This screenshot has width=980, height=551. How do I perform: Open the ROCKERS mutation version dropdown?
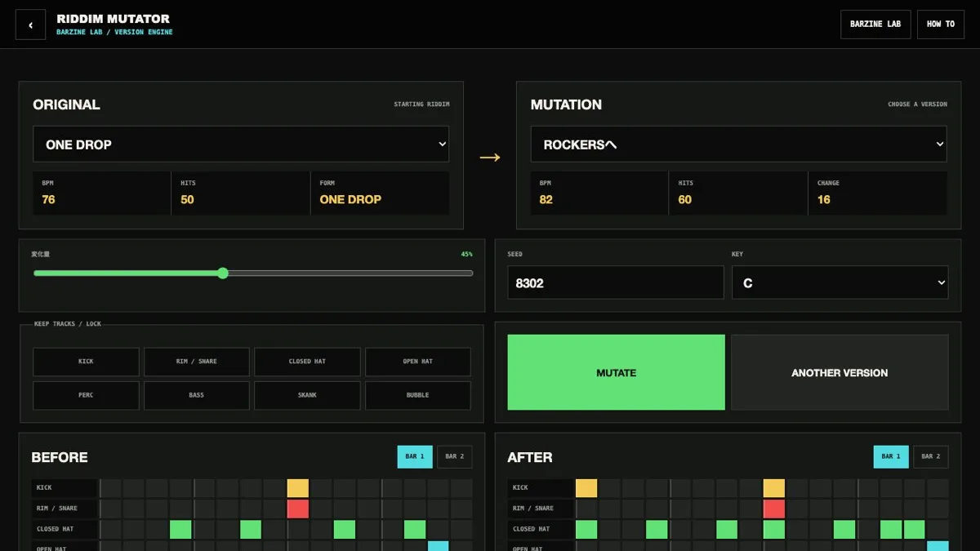click(x=739, y=144)
